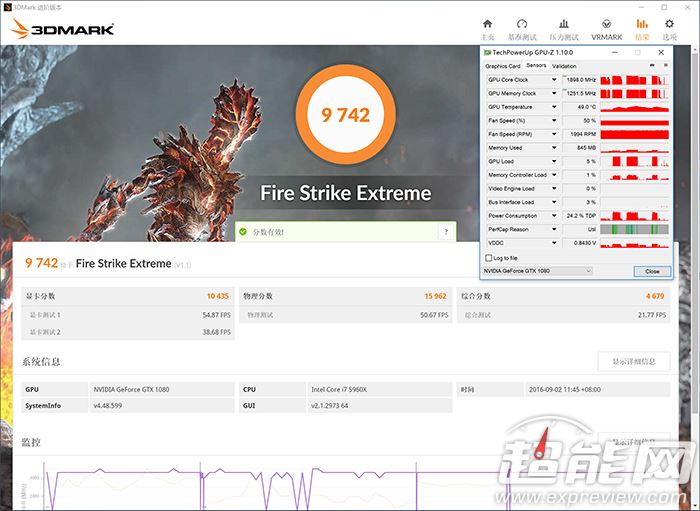Open the Memory Used sensor dropdown
The image size is (700, 511).
coord(554,148)
